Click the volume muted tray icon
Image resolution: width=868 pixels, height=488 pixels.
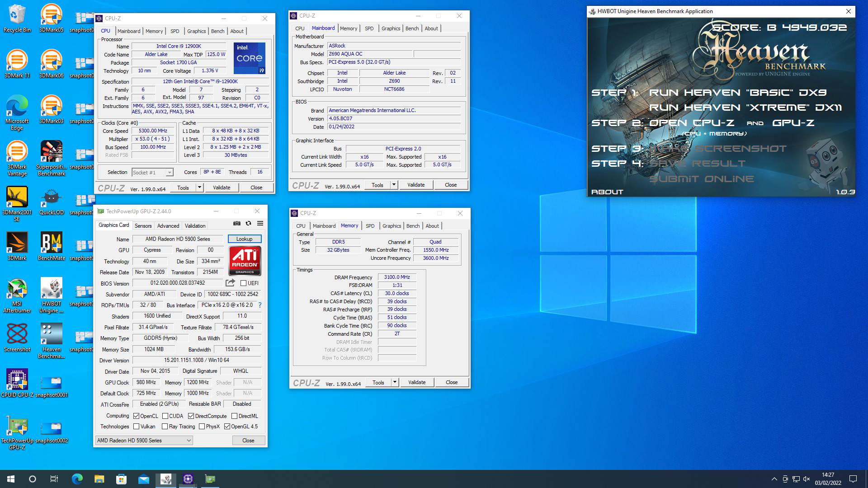[x=807, y=479]
